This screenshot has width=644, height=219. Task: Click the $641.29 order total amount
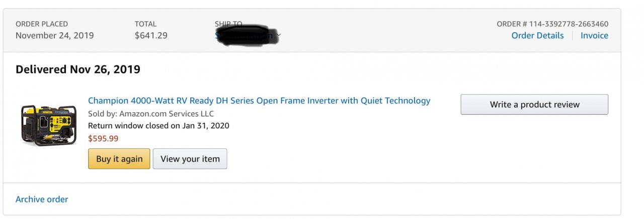[151, 35]
